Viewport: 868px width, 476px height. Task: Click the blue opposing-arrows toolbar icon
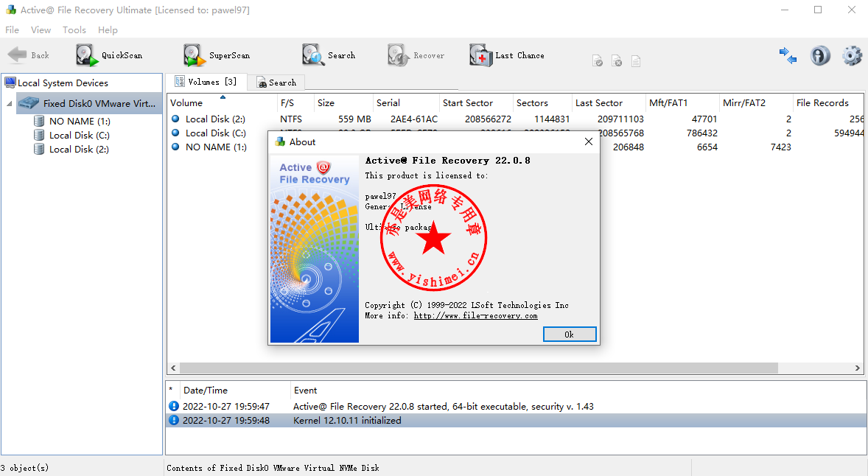[x=788, y=55]
